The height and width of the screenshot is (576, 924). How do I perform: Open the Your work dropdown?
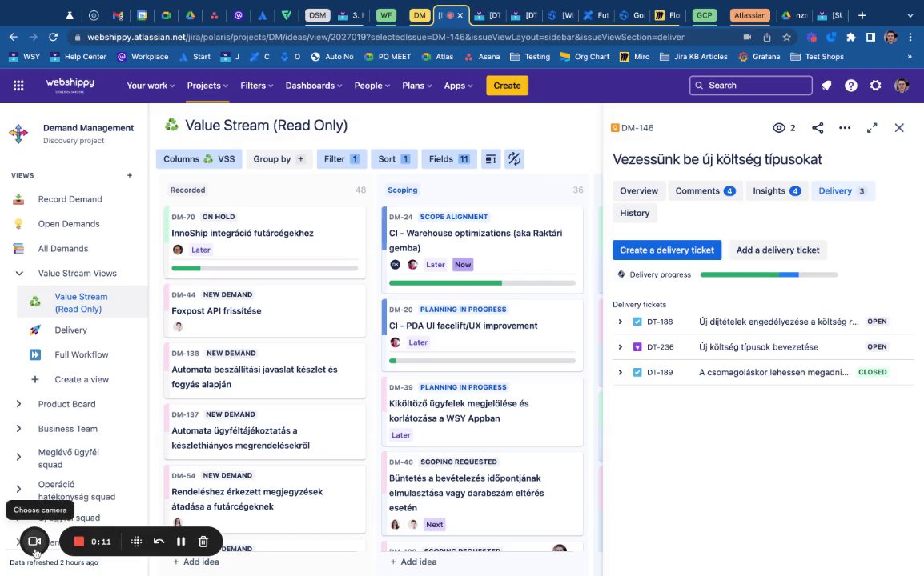pos(151,86)
